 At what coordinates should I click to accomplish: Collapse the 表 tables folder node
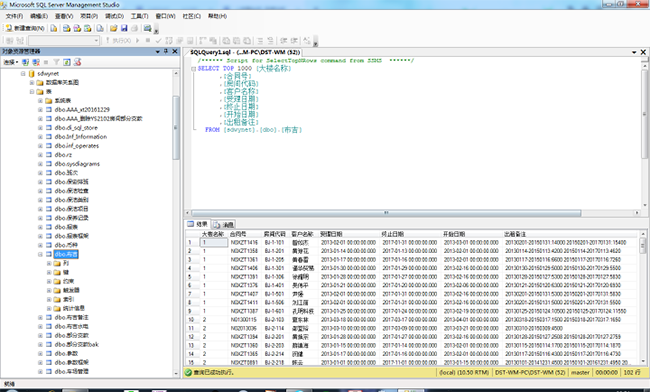click(32, 92)
